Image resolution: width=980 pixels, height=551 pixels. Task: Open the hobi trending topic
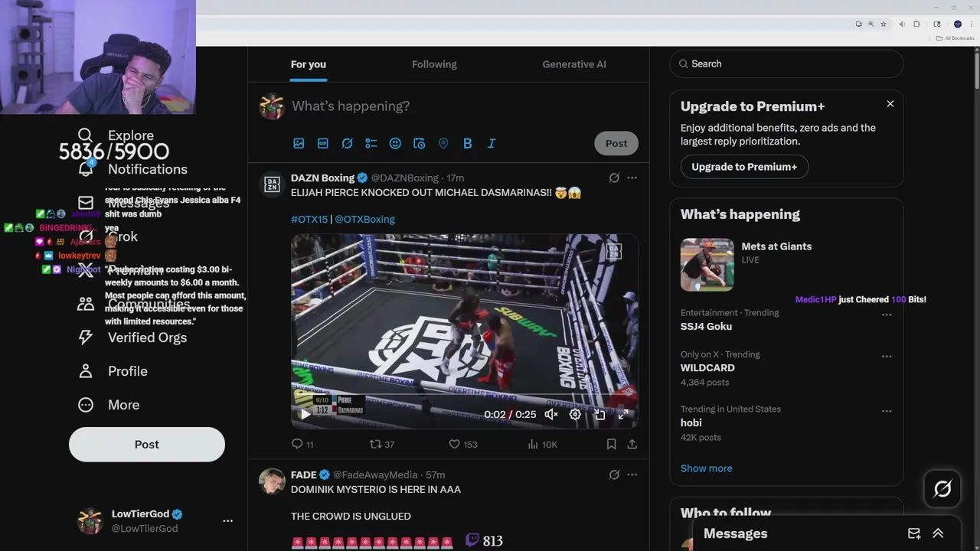[691, 422]
